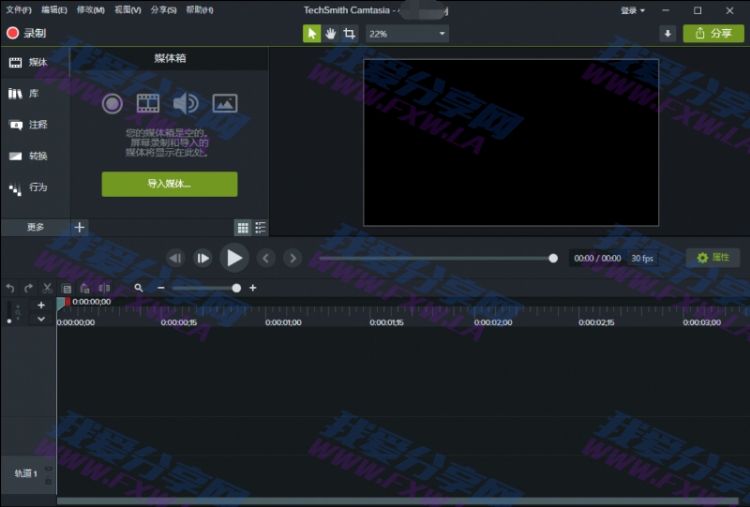Open the View menu
The height and width of the screenshot is (507, 750).
click(128, 10)
